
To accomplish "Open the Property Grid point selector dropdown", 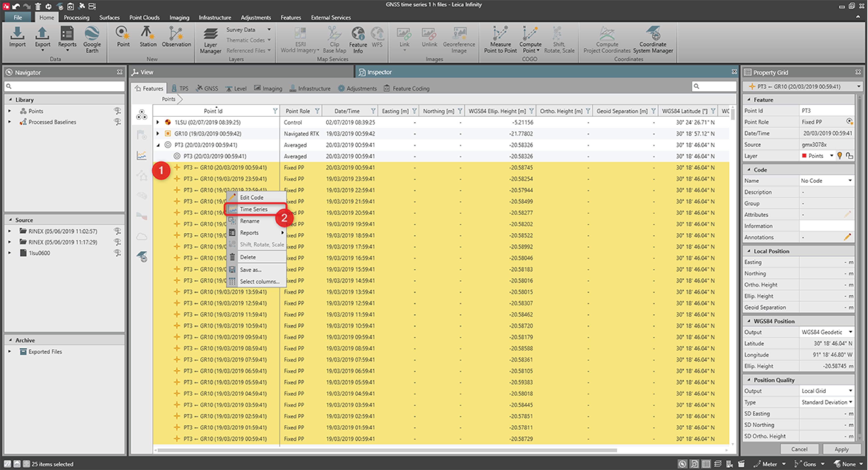I will pos(858,87).
